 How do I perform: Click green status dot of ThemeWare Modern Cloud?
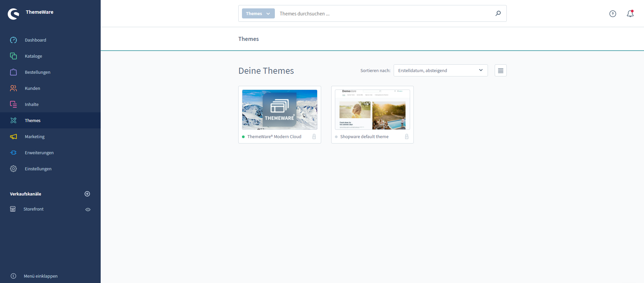click(243, 137)
